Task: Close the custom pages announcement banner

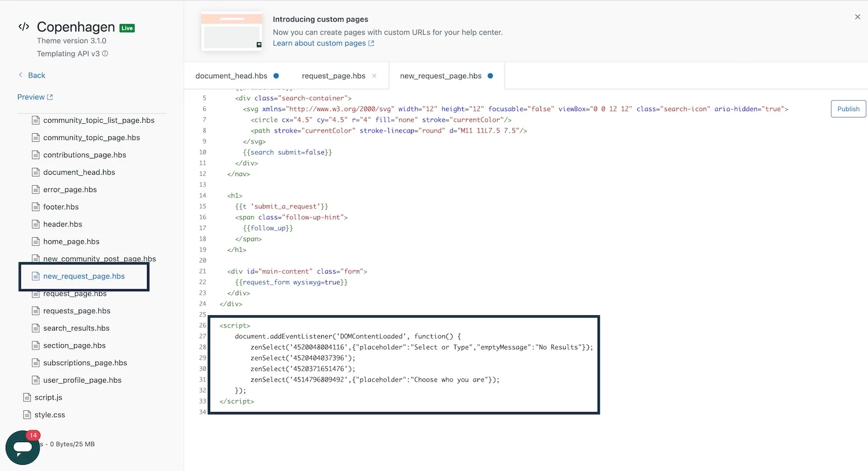Action: tap(858, 17)
